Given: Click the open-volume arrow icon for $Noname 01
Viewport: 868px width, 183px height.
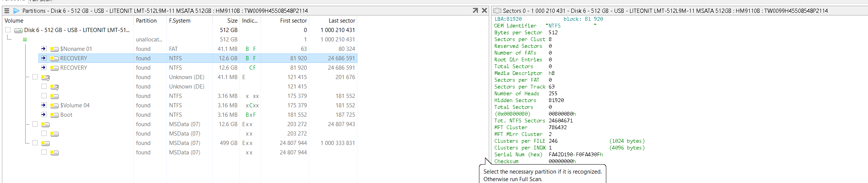Looking at the screenshot, I should coord(44,49).
